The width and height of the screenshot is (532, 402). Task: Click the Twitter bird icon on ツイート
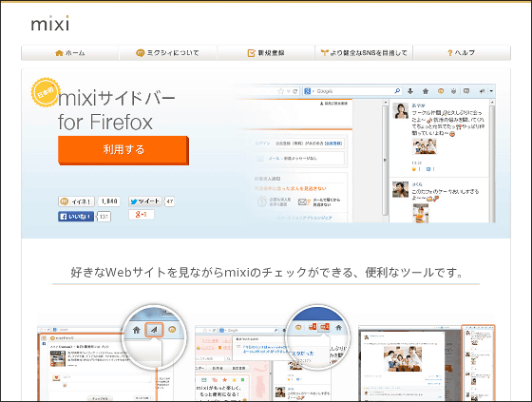[134, 201]
